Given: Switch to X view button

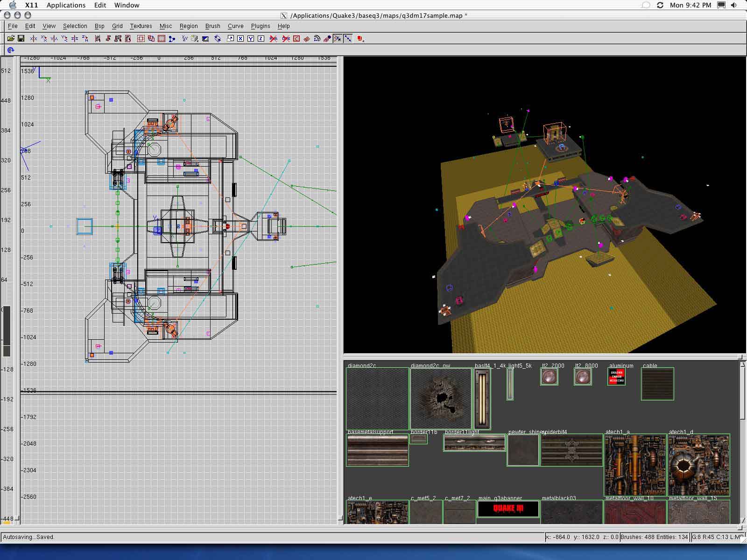Looking at the screenshot, I should point(240,39).
